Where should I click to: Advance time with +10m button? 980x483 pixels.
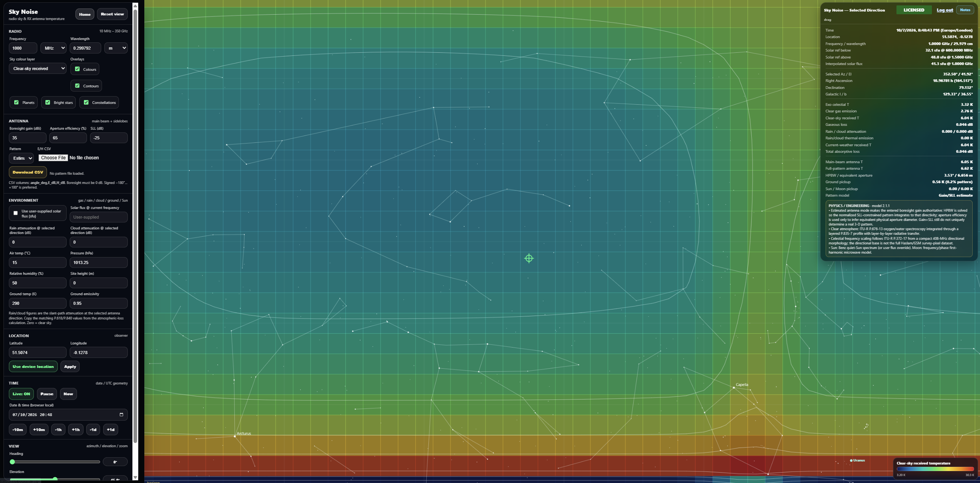coord(39,430)
